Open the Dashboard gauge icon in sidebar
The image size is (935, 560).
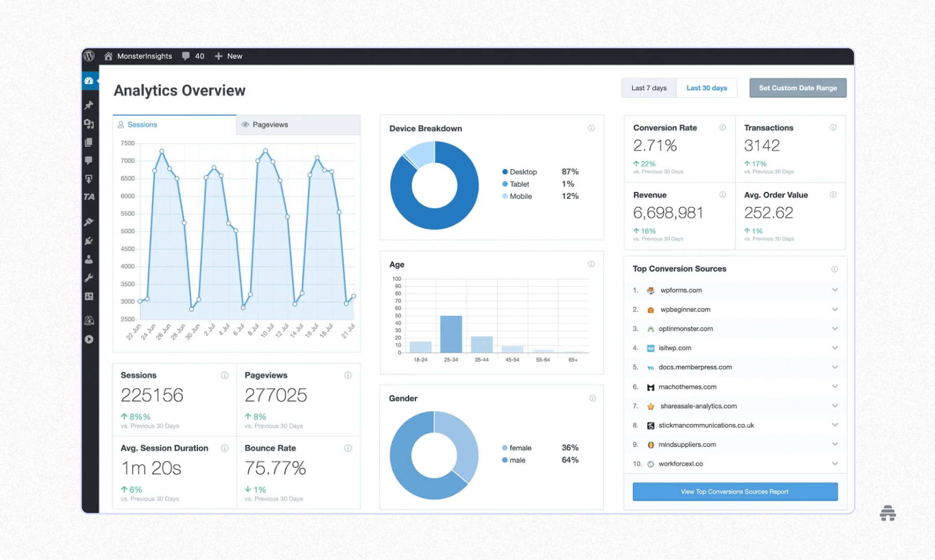point(89,80)
